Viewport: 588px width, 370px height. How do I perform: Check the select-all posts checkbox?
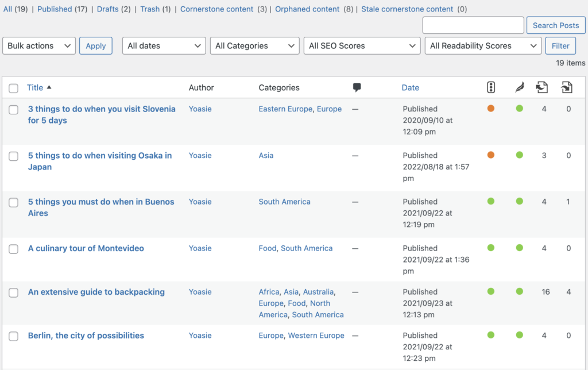tap(14, 87)
